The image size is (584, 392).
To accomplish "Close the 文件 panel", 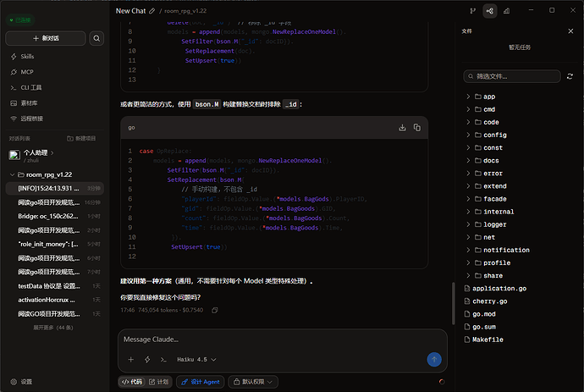I will coord(570,31).
